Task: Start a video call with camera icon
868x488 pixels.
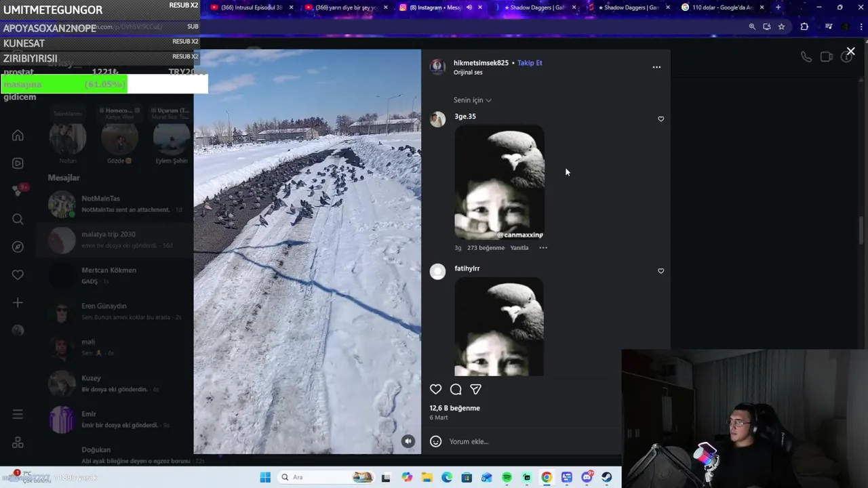Action: (x=826, y=57)
